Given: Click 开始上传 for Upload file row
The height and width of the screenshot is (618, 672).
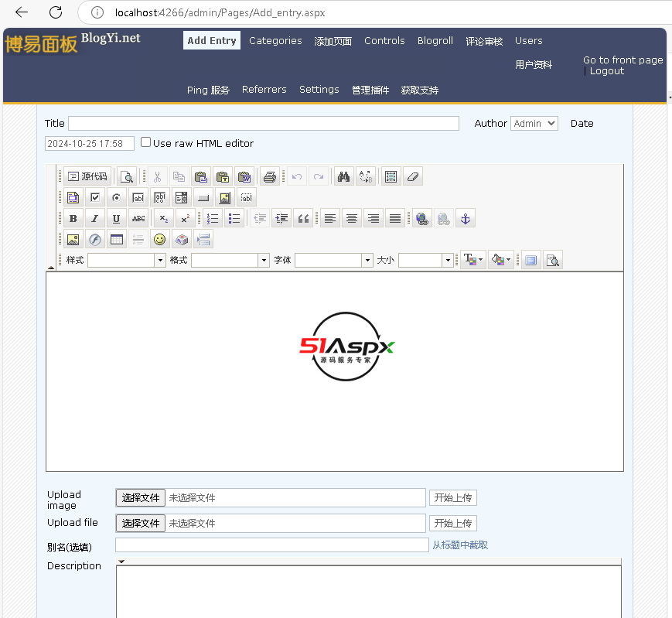Looking at the screenshot, I should pos(453,524).
